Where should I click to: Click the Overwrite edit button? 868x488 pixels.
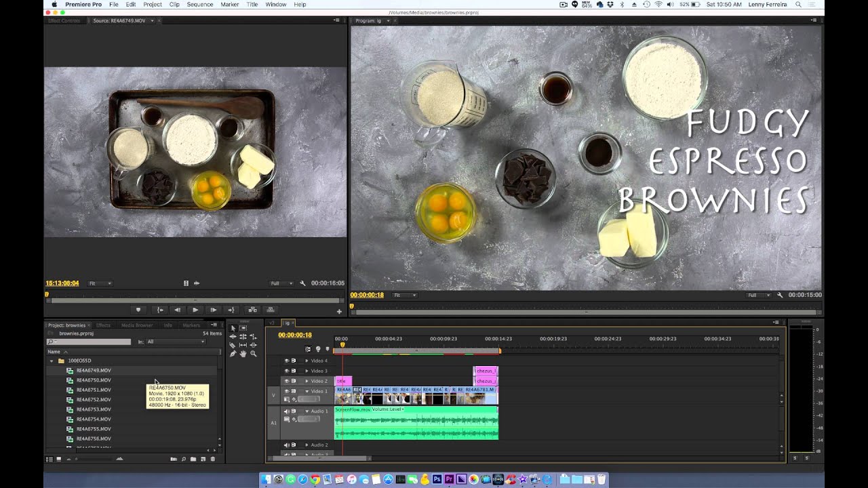271,310
